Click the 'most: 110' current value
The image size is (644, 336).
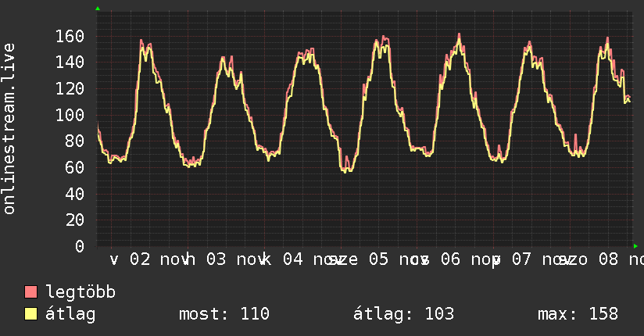[224, 314]
